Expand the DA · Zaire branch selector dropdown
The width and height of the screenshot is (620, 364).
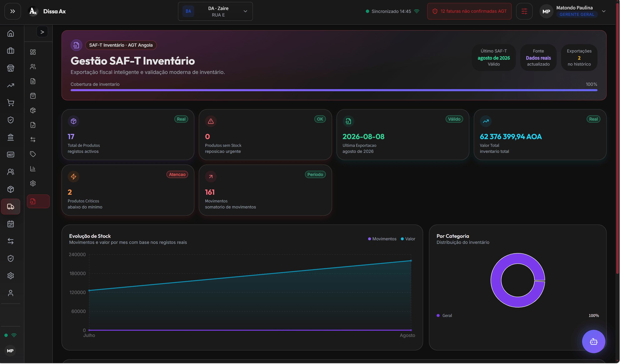coord(215,11)
